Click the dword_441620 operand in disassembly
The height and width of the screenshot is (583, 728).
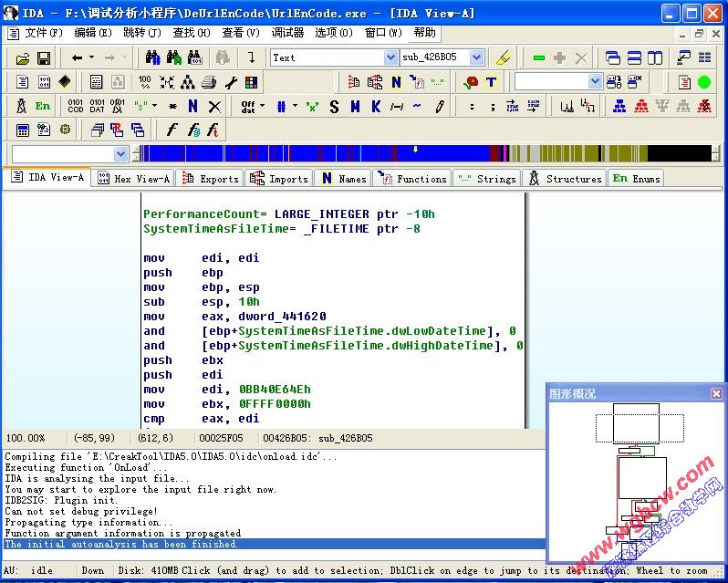click(x=282, y=317)
